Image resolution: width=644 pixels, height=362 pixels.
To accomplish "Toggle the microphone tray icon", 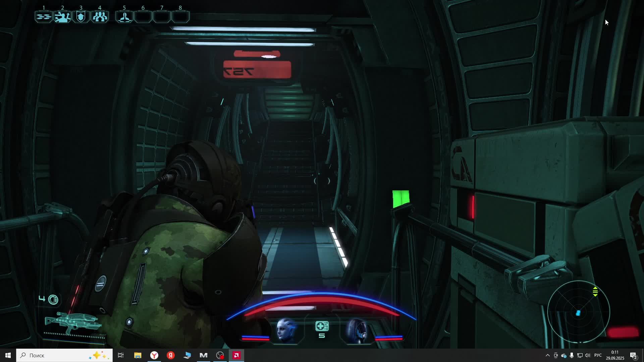I will click(572, 355).
